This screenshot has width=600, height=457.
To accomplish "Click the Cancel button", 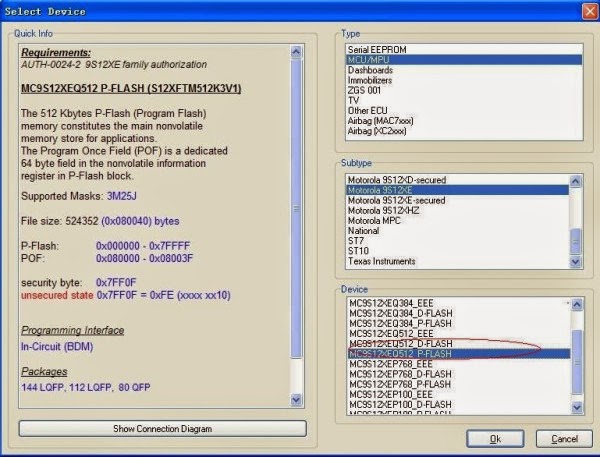I will tap(564, 439).
